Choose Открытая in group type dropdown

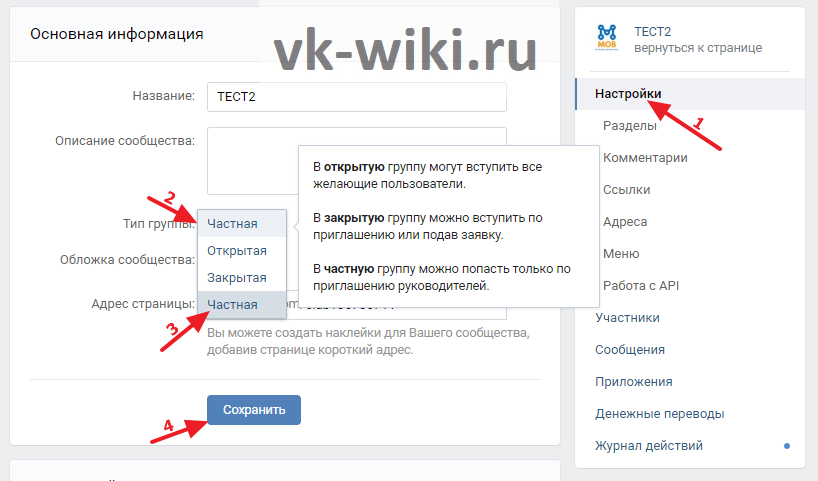point(237,250)
